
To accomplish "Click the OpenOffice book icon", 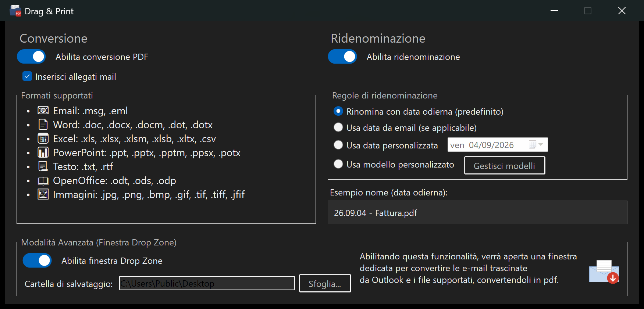I will click(x=43, y=180).
